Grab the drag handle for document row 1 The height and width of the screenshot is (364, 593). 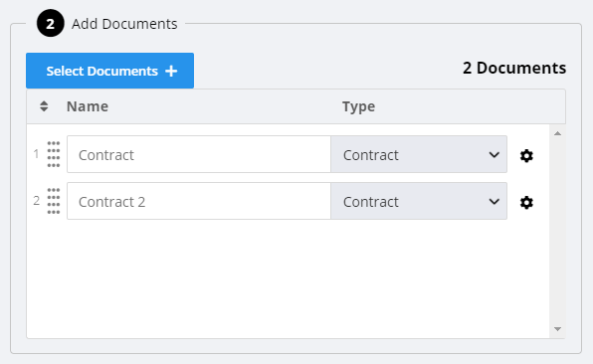click(x=54, y=154)
